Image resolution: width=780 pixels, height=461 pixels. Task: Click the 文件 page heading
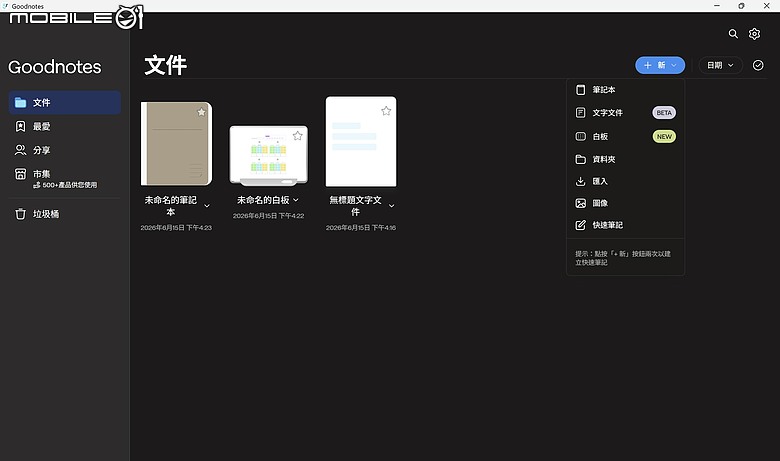[166, 65]
